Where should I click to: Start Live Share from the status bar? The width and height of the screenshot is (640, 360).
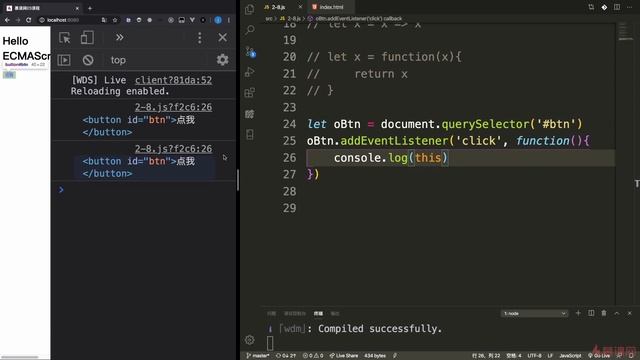pos(344,356)
